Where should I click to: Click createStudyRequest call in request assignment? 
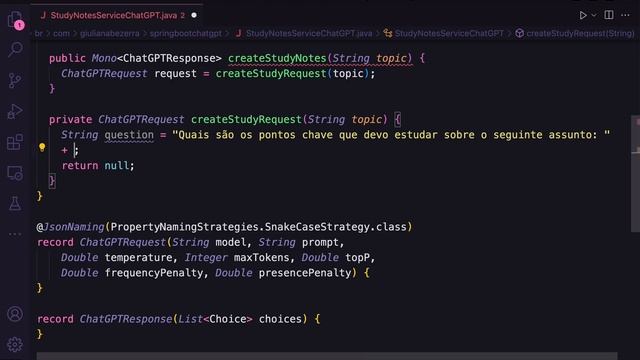point(271,73)
